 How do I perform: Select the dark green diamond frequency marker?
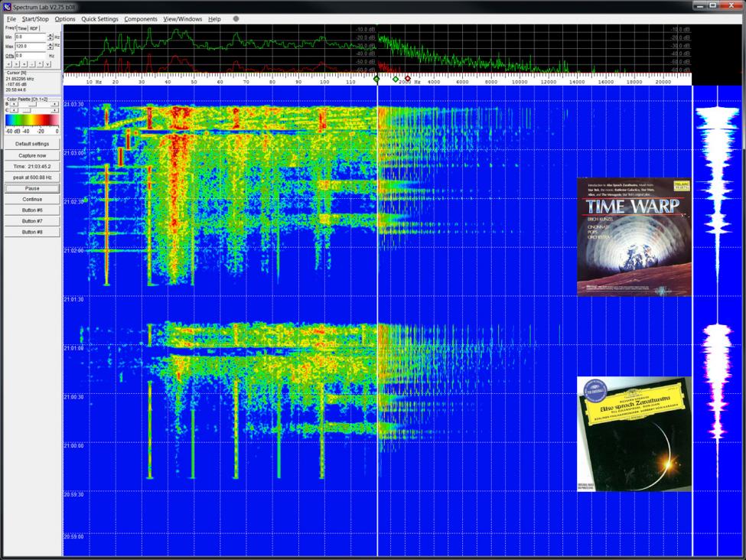click(x=376, y=79)
